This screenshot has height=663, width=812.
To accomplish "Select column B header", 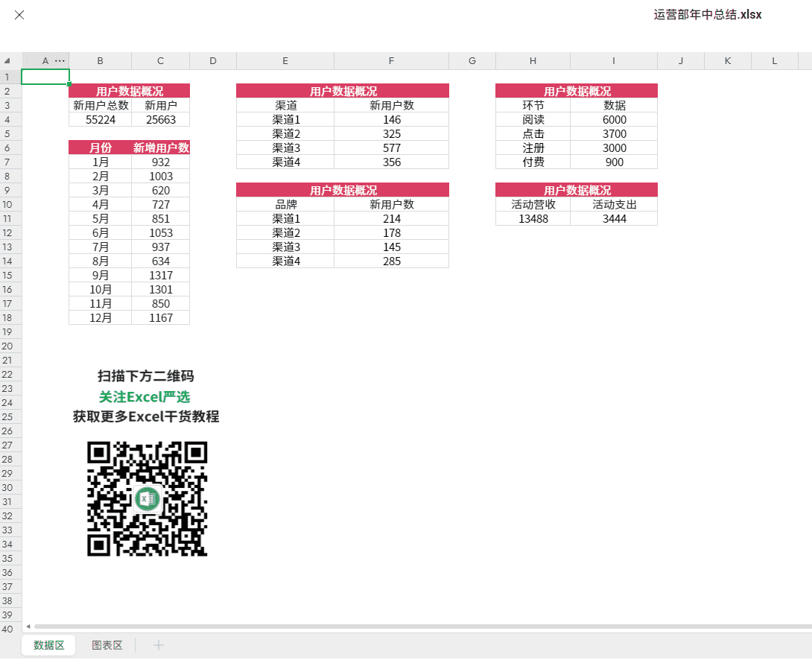I will pos(101,61).
